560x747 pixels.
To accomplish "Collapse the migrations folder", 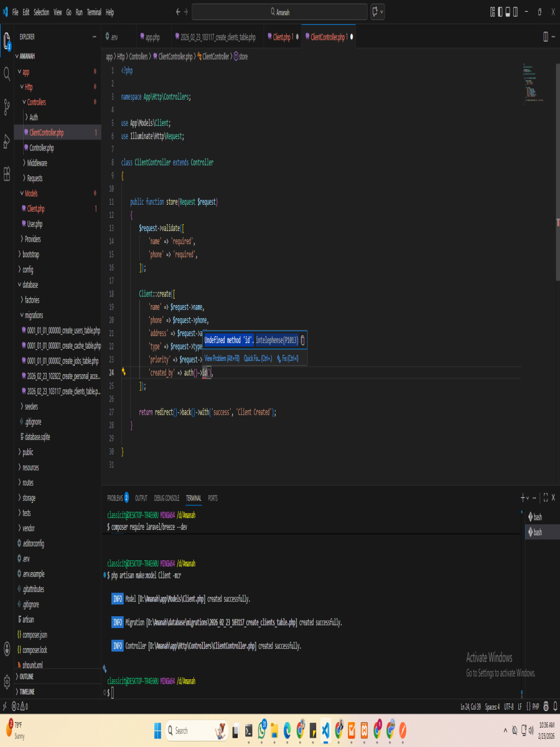I will point(34,315).
